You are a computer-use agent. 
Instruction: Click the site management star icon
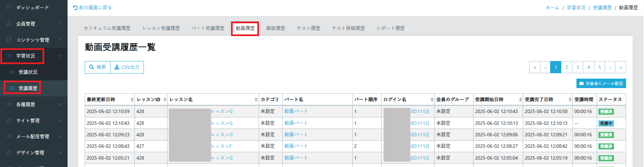point(9,120)
